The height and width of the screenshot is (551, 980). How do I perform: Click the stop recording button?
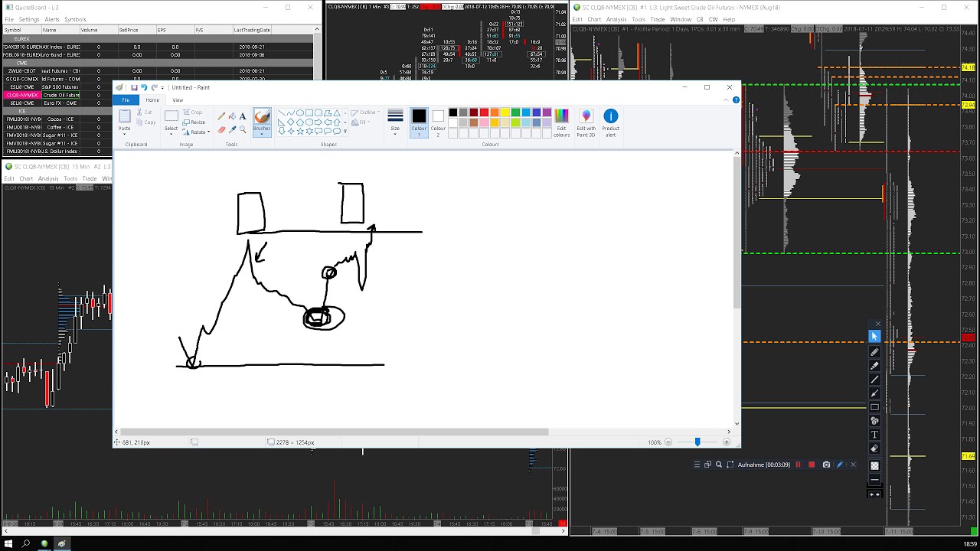812,465
